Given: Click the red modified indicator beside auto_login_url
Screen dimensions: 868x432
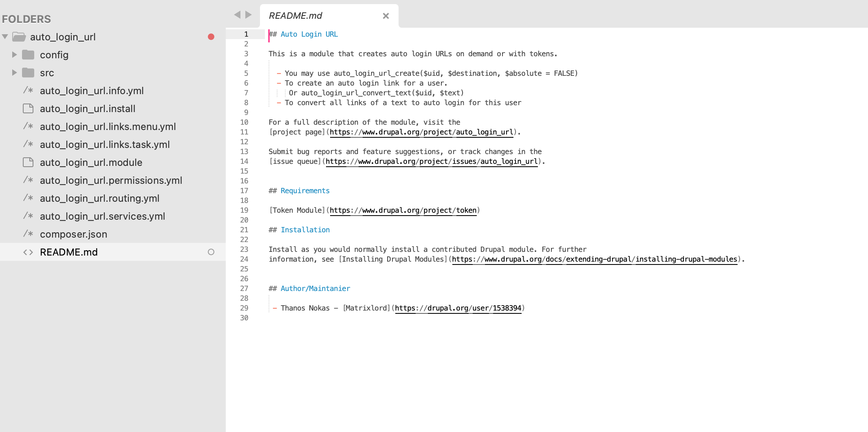Looking at the screenshot, I should [x=211, y=37].
